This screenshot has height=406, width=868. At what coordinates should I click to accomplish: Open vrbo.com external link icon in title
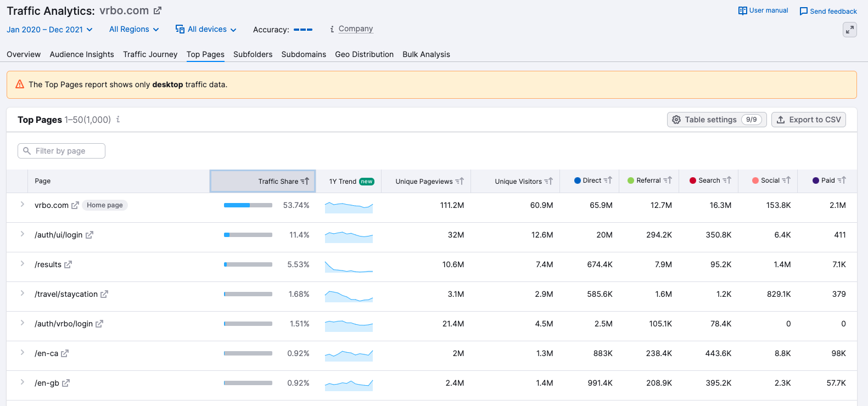(x=158, y=10)
